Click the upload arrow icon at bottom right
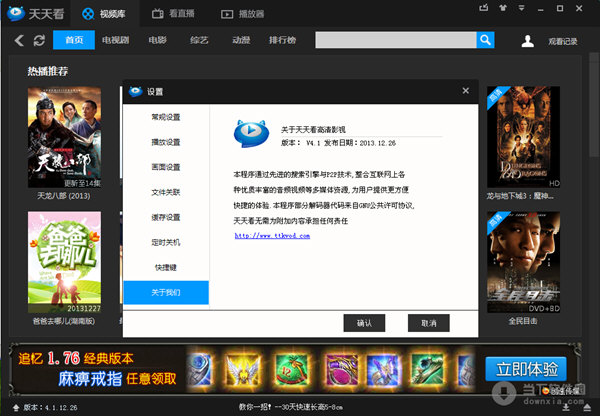The image size is (600, 416). click(x=587, y=406)
